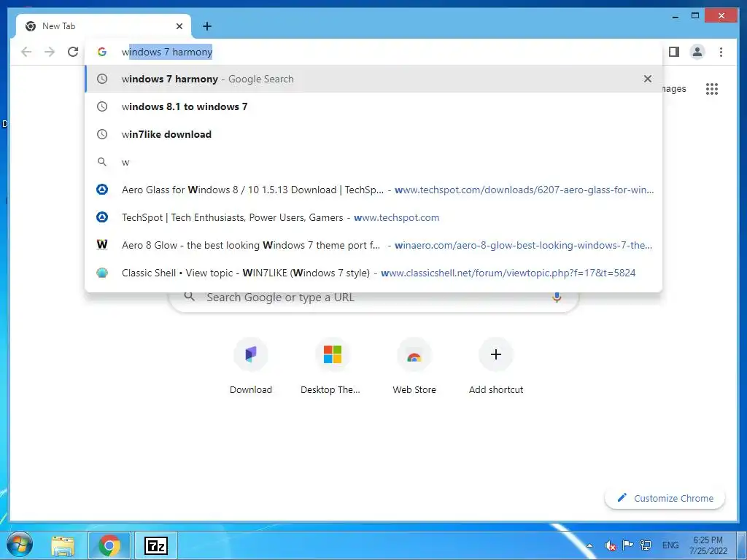Click the winaero W favicon
The width and height of the screenshot is (747, 560).
(102, 245)
